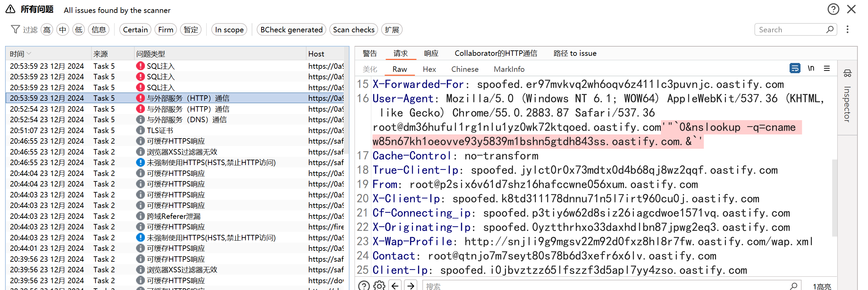Open the three-dot options menu
Image resolution: width=868 pixels, height=290 pixels.
point(847,30)
